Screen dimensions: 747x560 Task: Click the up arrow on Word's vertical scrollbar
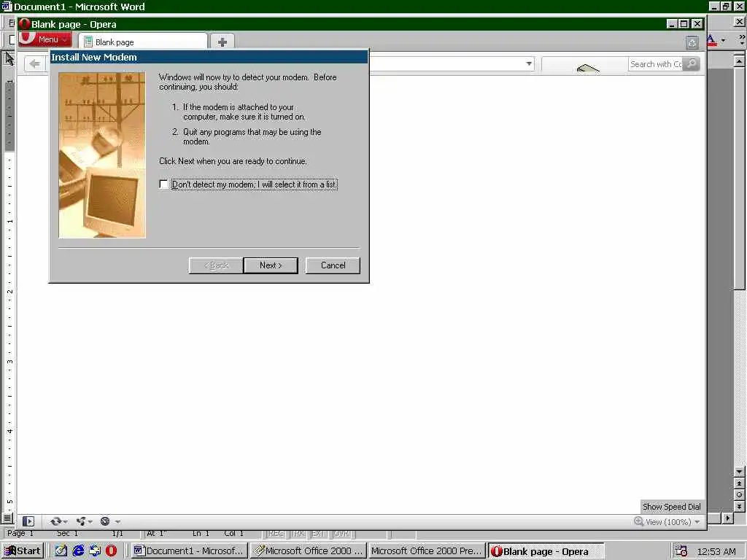pos(740,61)
